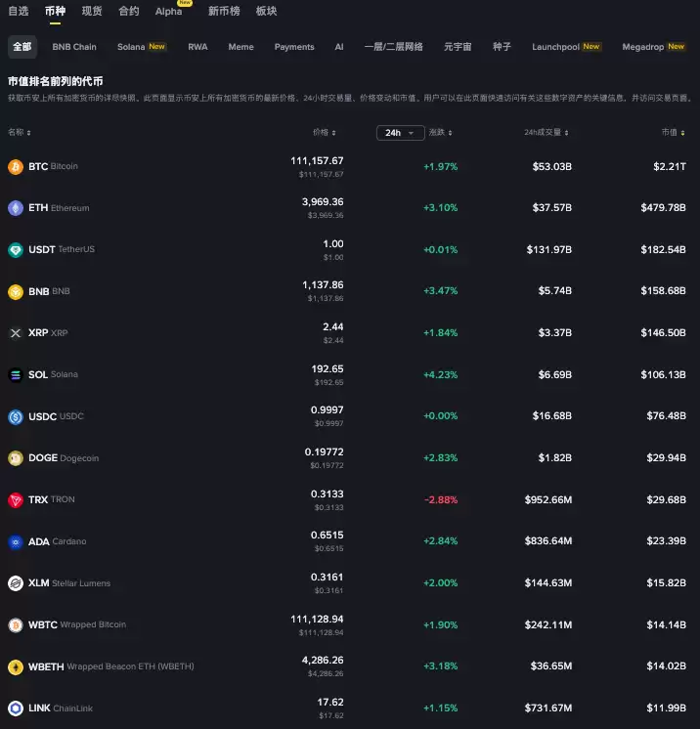Screen dimensions: 700x729
Task: Click the Dogecoin DOGE coin icon
Action: pyautogui.click(x=16, y=457)
